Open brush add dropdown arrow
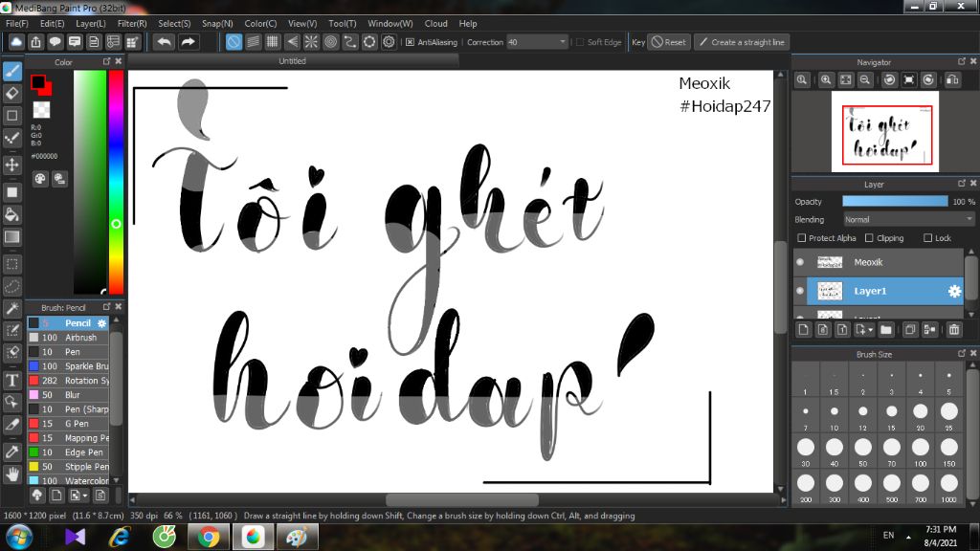The image size is (980, 551). 85,496
